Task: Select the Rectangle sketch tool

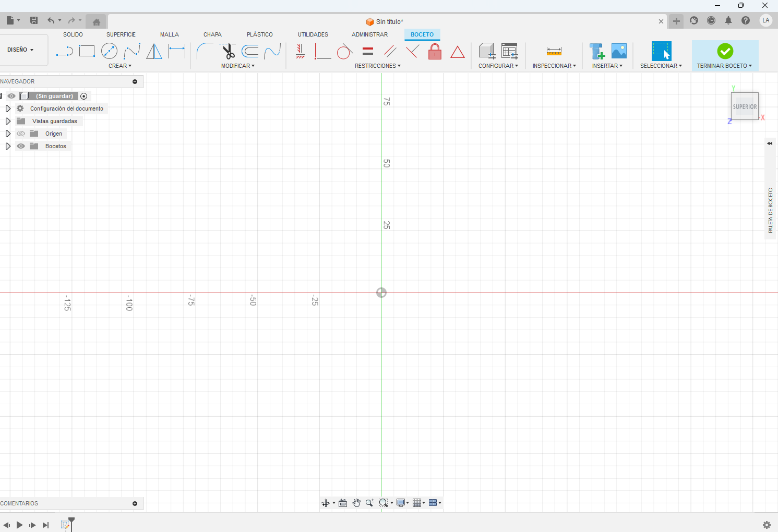Action: pos(87,51)
